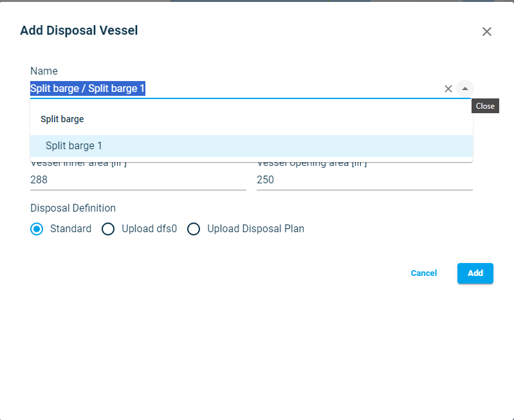Click the Split barge group header
This screenshot has height=420, width=514.
(62, 119)
